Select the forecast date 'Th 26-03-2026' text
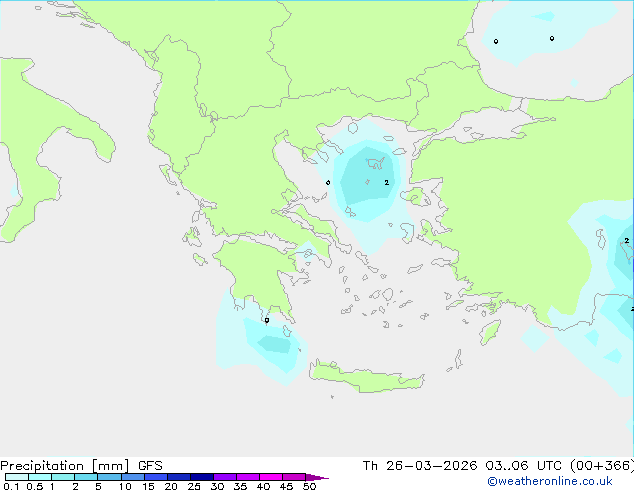Image resolution: width=634 pixels, height=490 pixels. 420,466
